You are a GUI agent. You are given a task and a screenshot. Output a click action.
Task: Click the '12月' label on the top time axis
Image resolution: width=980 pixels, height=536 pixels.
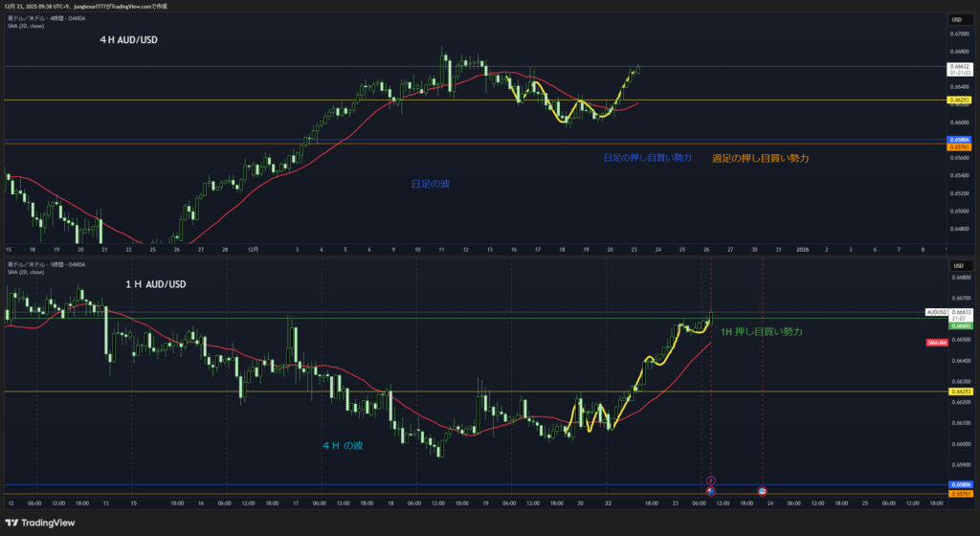[254, 249]
